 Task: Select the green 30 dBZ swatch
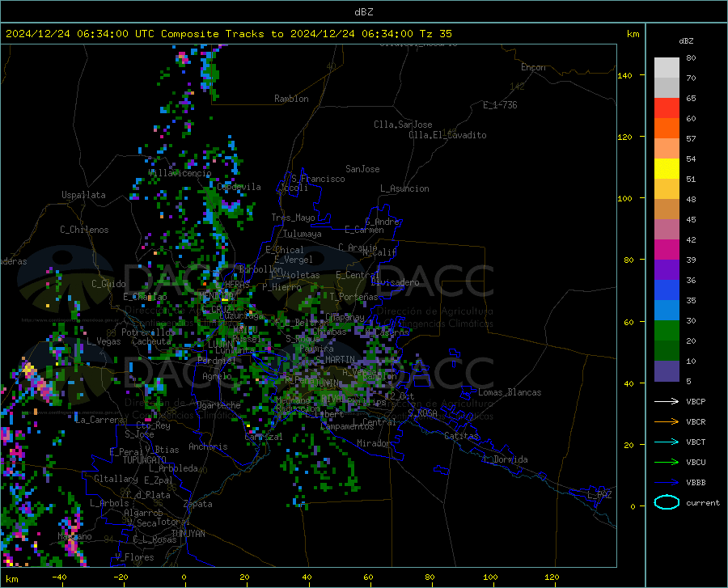pos(667,331)
